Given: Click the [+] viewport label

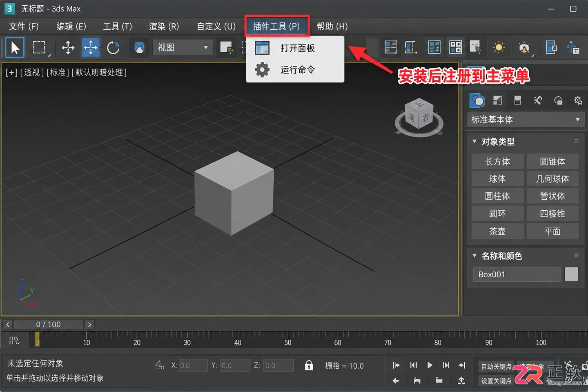Looking at the screenshot, I should [x=11, y=72].
